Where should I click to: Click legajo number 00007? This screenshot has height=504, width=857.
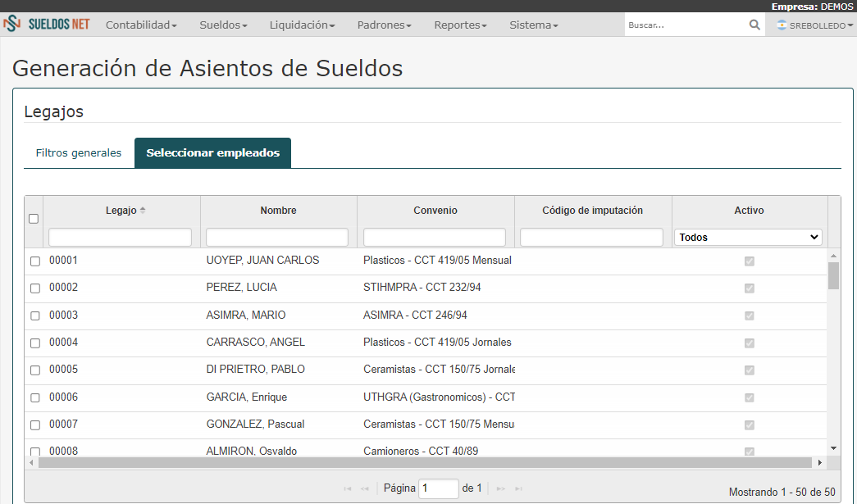(63, 425)
